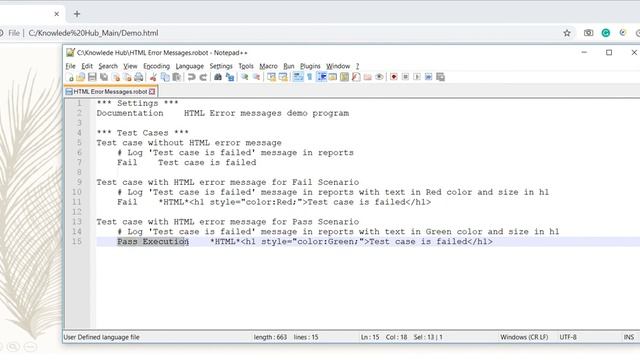Create a new file with the New toolbar icon
Viewport: 640px width, 360px height.
pos(70,77)
